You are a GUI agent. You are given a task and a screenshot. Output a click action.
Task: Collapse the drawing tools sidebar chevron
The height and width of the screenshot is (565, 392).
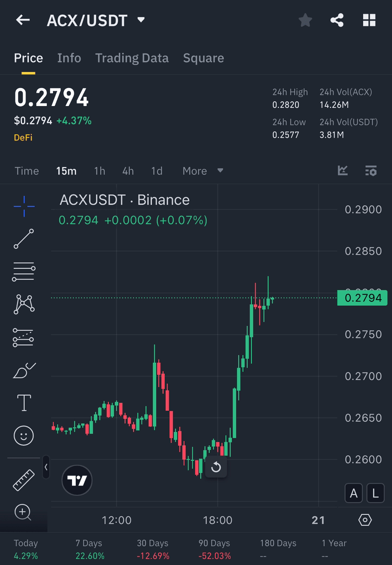(46, 467)
